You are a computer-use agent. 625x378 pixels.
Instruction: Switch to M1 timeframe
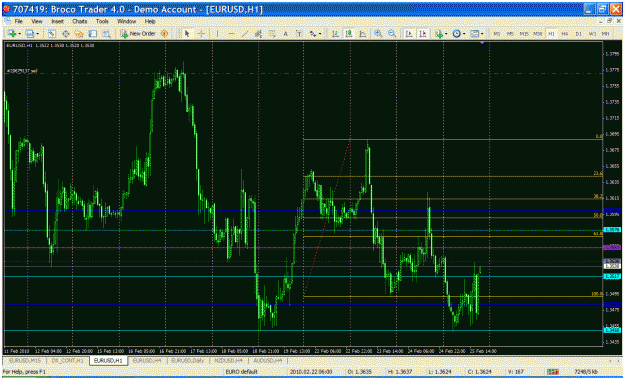click(497, 34)
